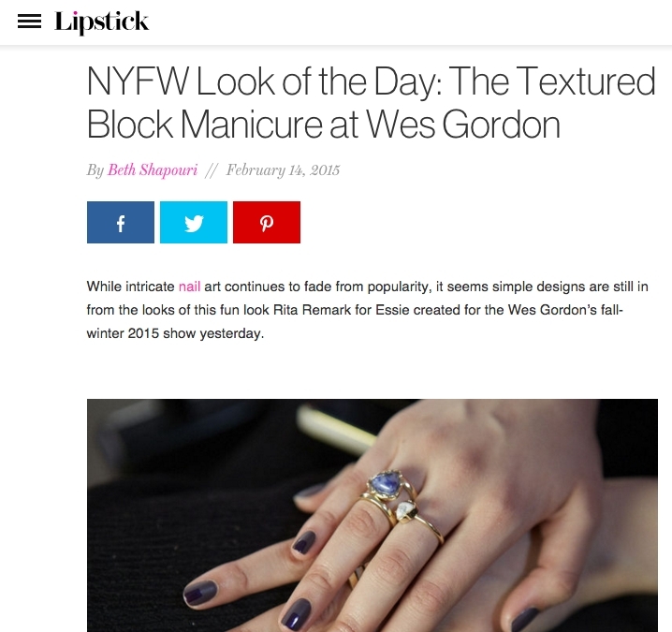Viewport: 672px width, 632px height.
Task: Click the Lipstick site logo
Action: point(102,22)
